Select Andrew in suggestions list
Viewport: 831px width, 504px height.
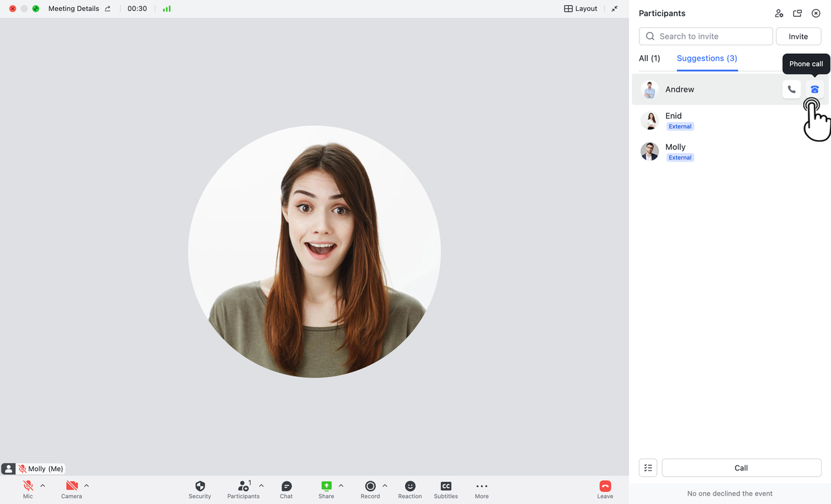(x=730, y=90)
